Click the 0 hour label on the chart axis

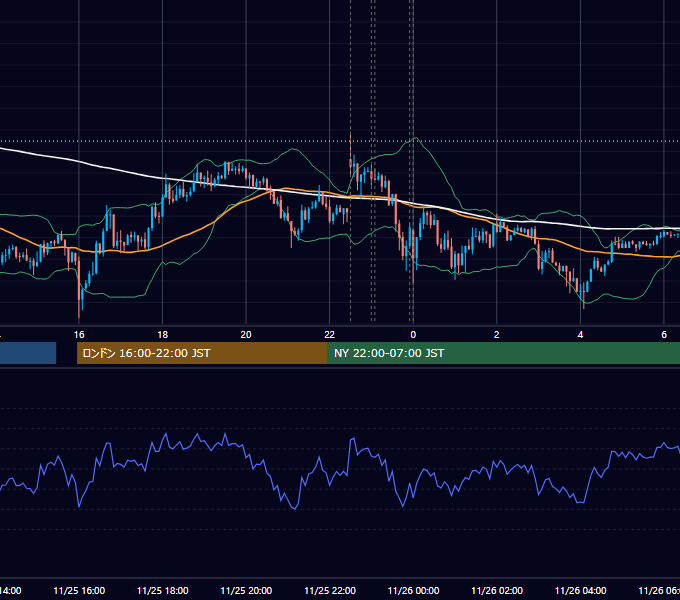(x=413, y=334)
